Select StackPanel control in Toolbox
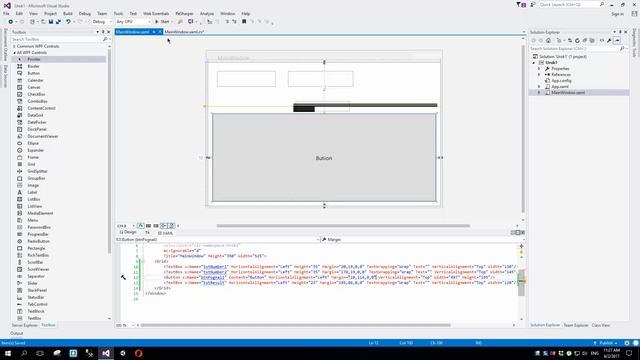 click(37, 290)
